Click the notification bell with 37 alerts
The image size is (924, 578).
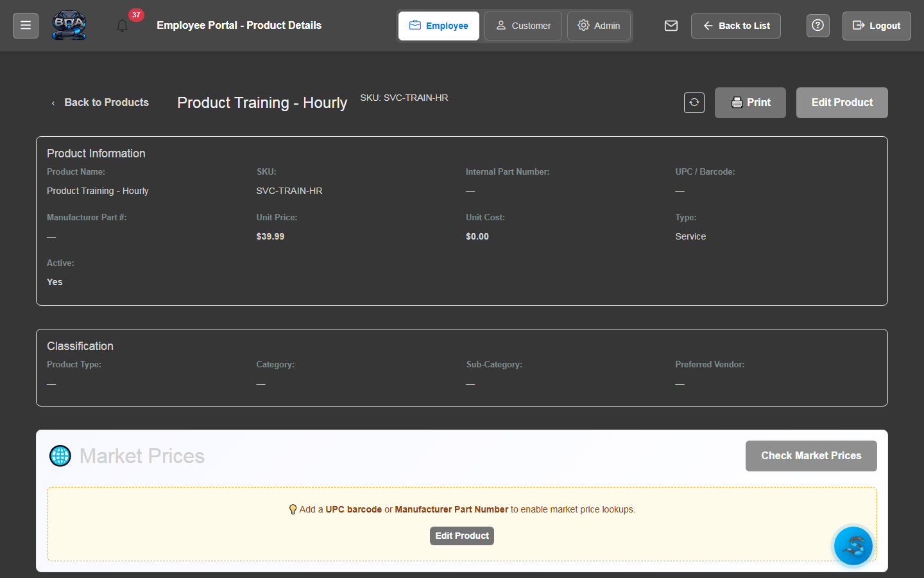point(122,26)
